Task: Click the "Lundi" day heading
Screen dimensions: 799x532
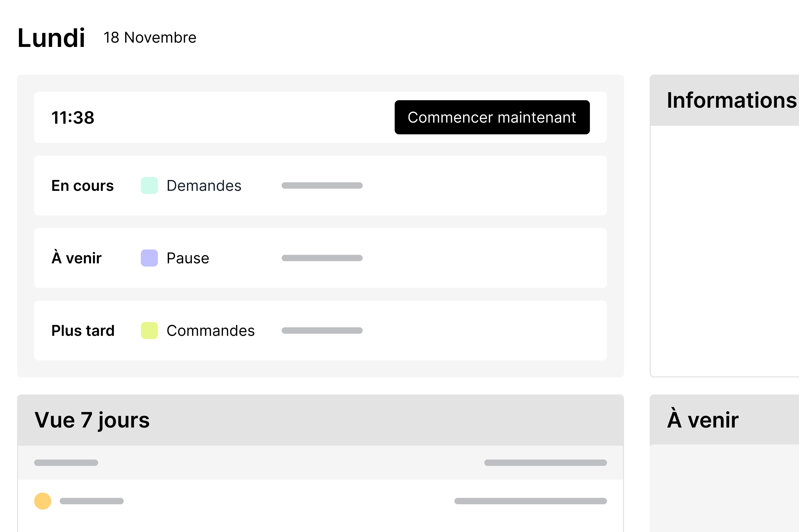Action: (51, 38)
